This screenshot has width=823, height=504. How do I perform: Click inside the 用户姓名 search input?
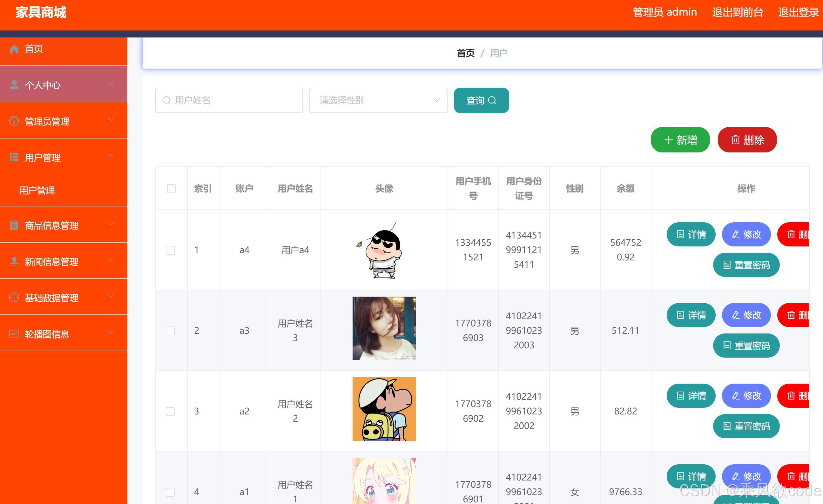coord(228,100)
